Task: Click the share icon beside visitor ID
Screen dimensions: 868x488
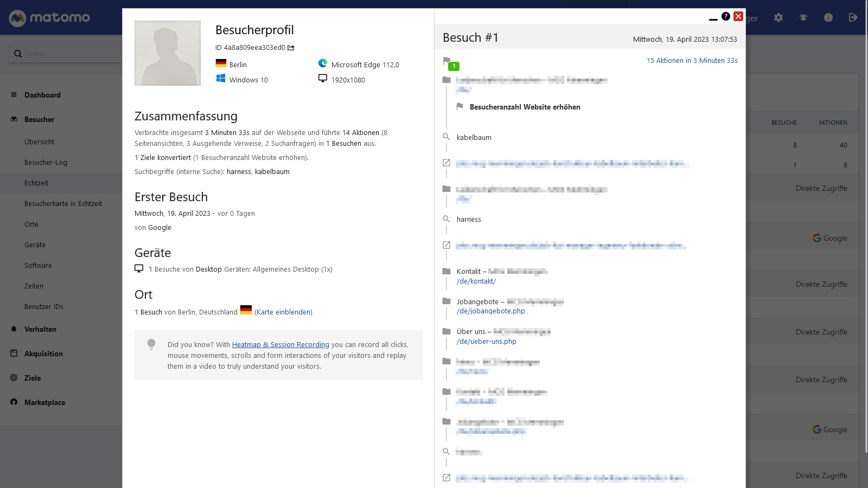Action: [x=291, y=48]
